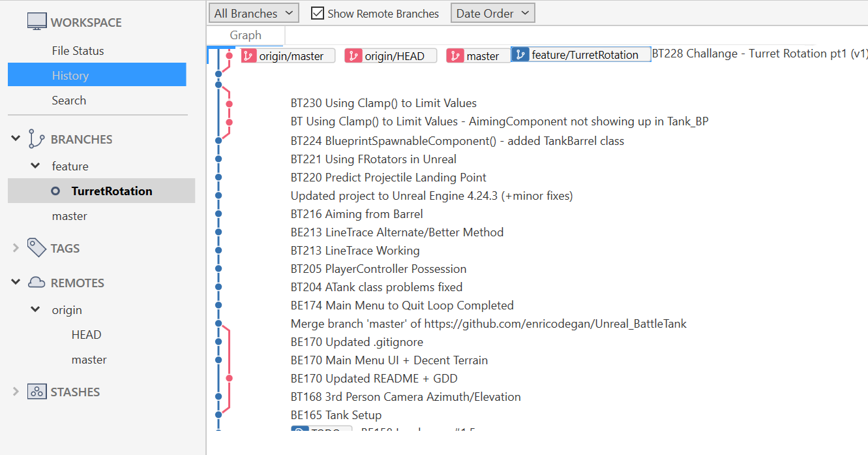The height and width of the screenshot is (455, 868).
Task: Expand the Tags section
Action: coord(16,248)
